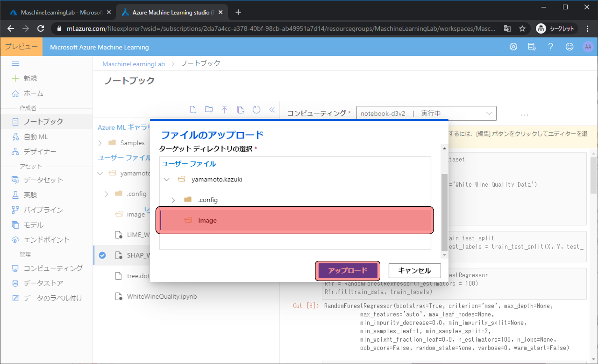Click the upload arrow icon in toolbar
This screenshot has height=364, width=598.
click(x=224, y=110)
